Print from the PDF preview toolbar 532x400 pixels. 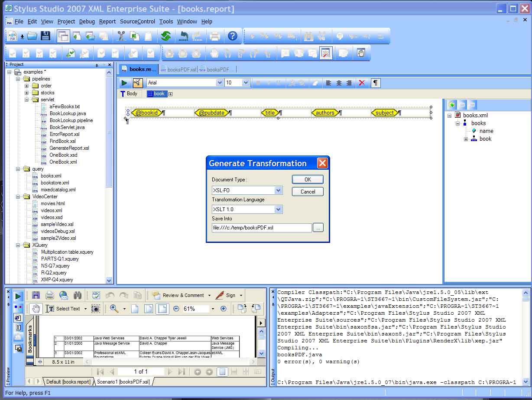[50, 295]
